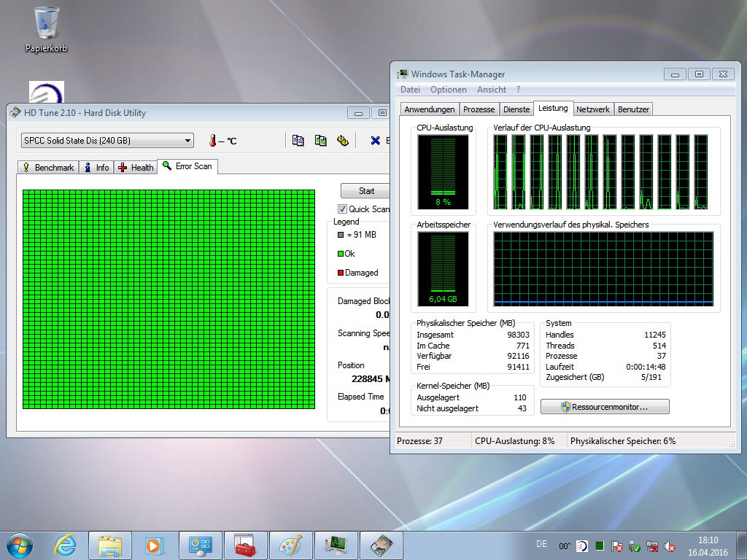Viewport: 747px width, 560px height.
Task: Switch to the Health tab in HD Tune
Action: click(x=136, y=168)
